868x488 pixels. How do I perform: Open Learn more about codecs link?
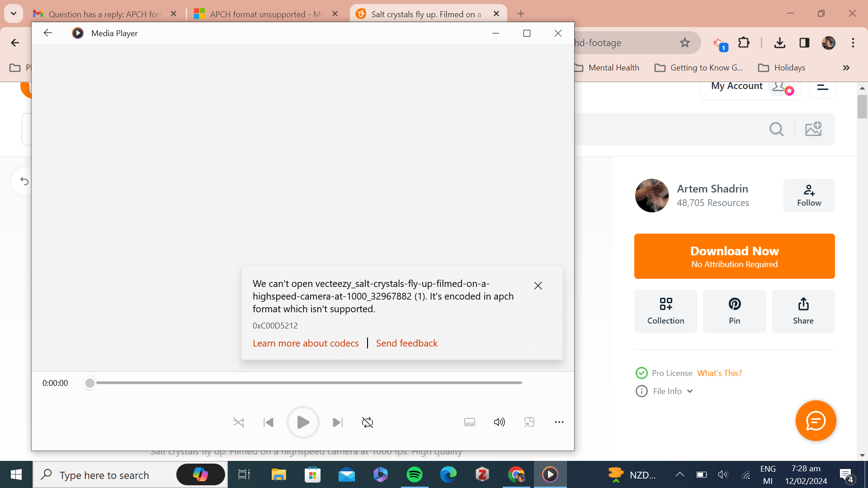pyautogui.click(x=306, y=343)
